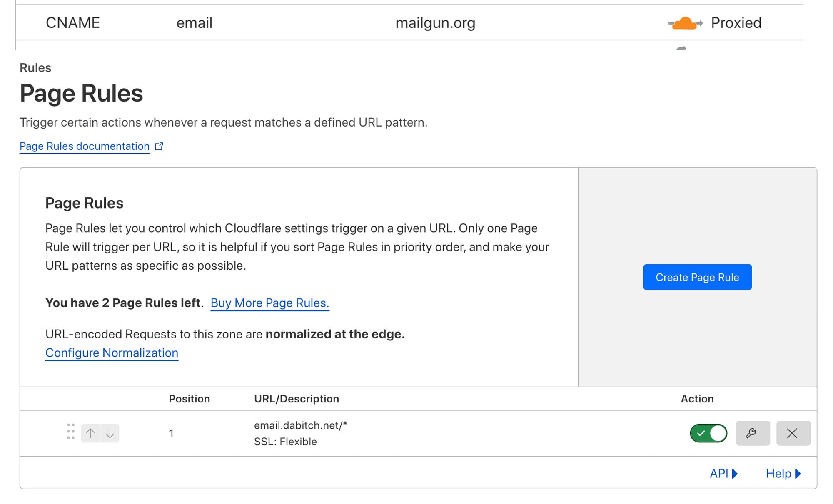Follow Buy More Page Rules link
Image resolution: width=833 pixels, height=504 pixels.
269,303
